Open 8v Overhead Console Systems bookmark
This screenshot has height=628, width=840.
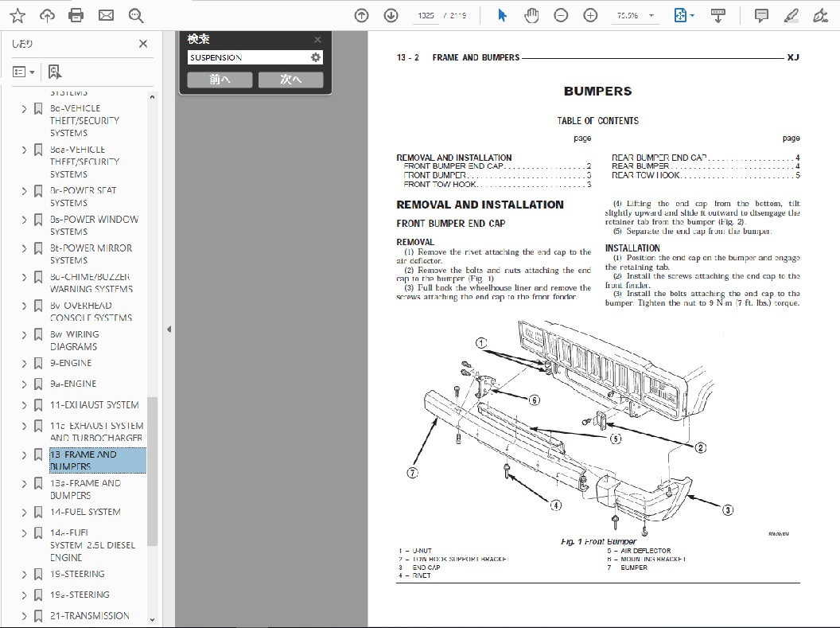coord(91,311)
